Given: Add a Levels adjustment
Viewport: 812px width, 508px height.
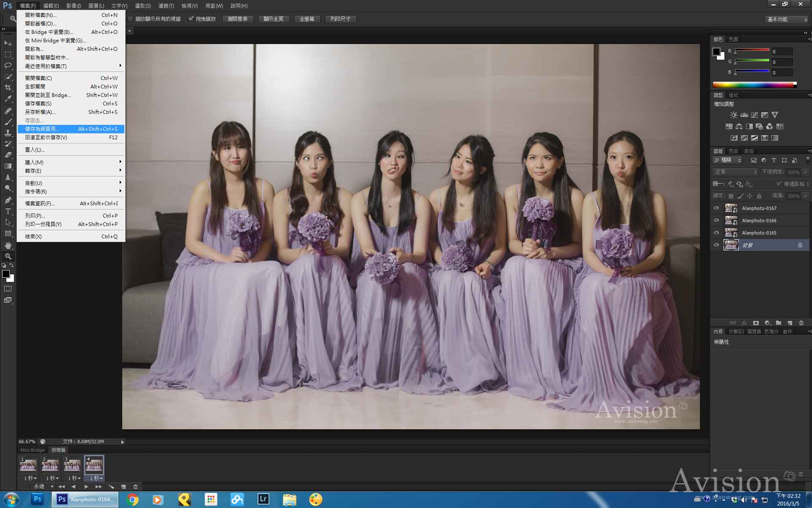Looking at the screenshot, I should 744,115.
